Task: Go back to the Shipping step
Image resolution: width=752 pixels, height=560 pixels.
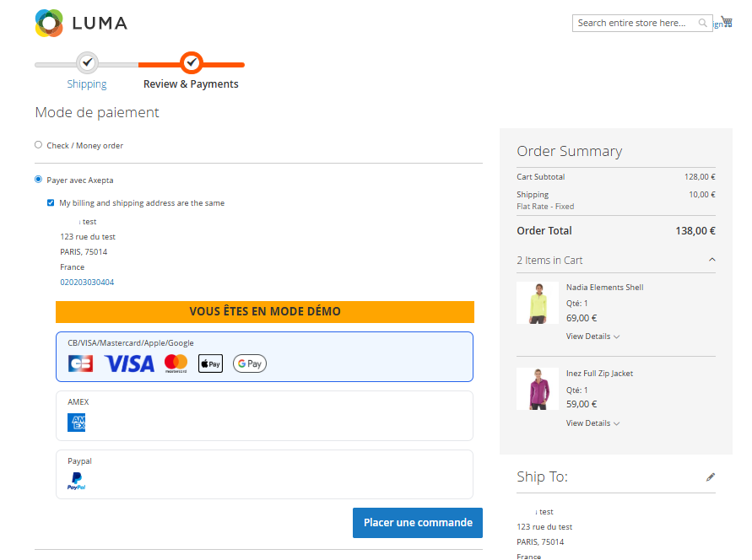Action: [87, 63]
